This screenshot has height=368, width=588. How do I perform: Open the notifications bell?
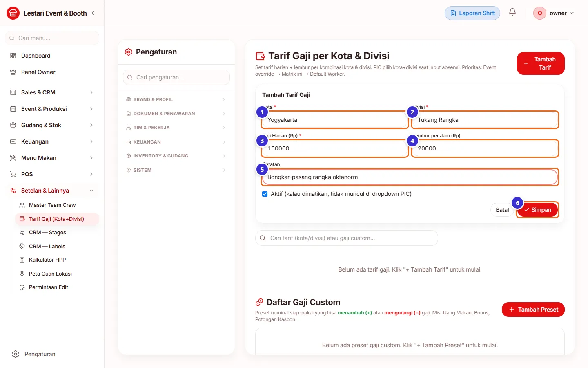(x=512, y=12)
